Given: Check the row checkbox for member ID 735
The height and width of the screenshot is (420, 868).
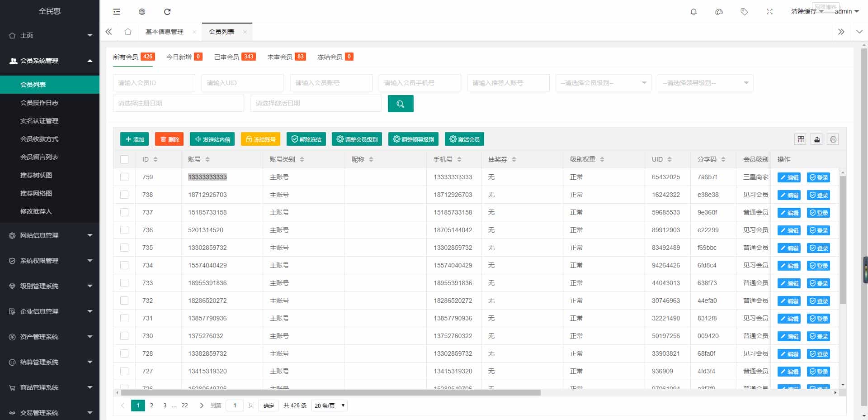Looking at the screenshot, I should pos(124,248).
